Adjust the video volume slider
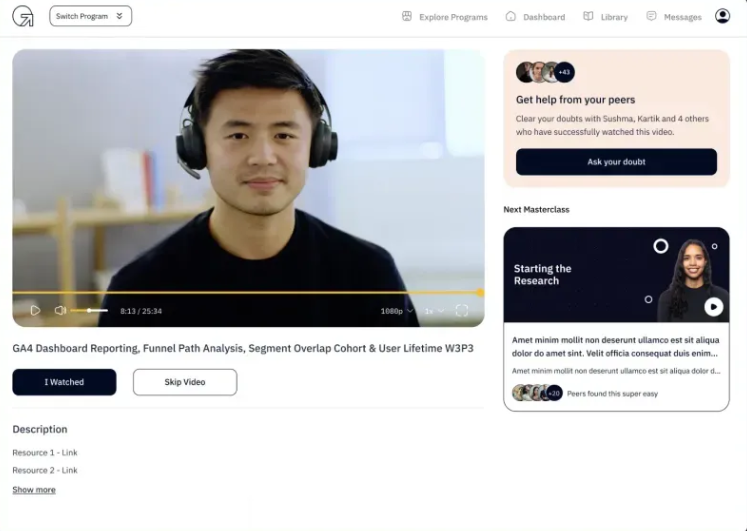Viewport: 747px width, 531px height. point(89,311)
